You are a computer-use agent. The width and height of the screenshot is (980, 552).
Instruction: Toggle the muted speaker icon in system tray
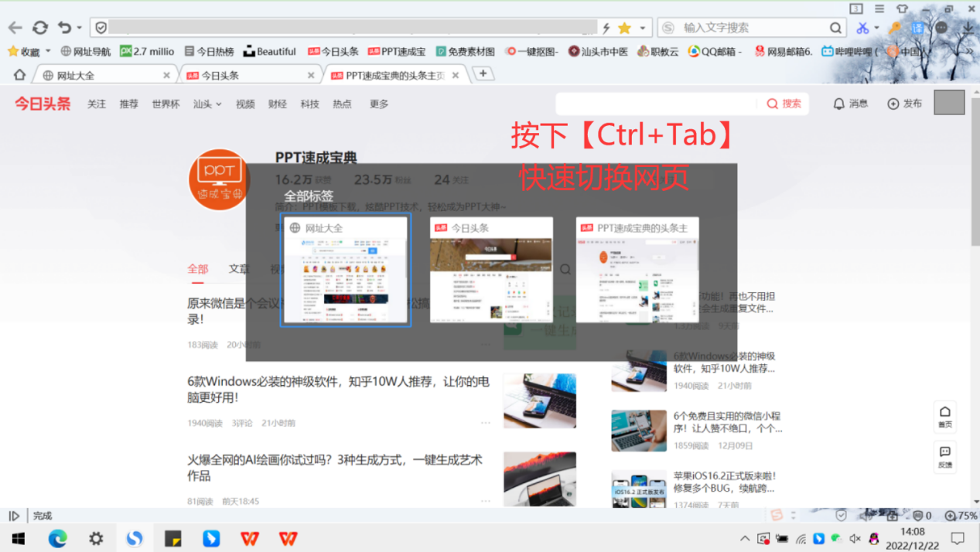pyautogui.click(x=855, y=539)
